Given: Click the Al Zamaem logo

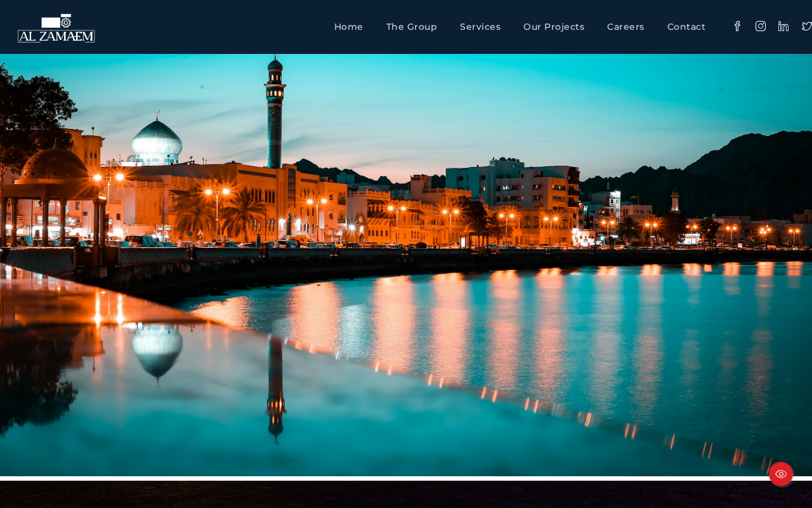Looking at the screenshot, I should point(56,28).
